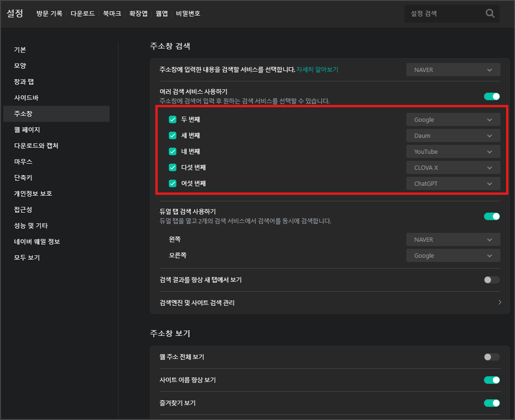Open the 왼쪽 dual-tab NAVER dropdown
Screen dimensions: 515x420
(452, 239)
